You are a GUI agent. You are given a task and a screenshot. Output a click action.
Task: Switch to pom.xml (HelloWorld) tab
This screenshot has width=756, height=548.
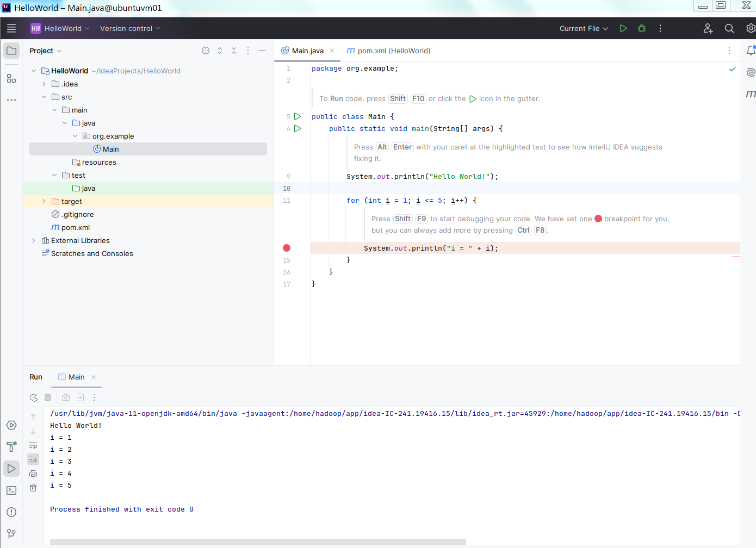(x=388, y=51)
